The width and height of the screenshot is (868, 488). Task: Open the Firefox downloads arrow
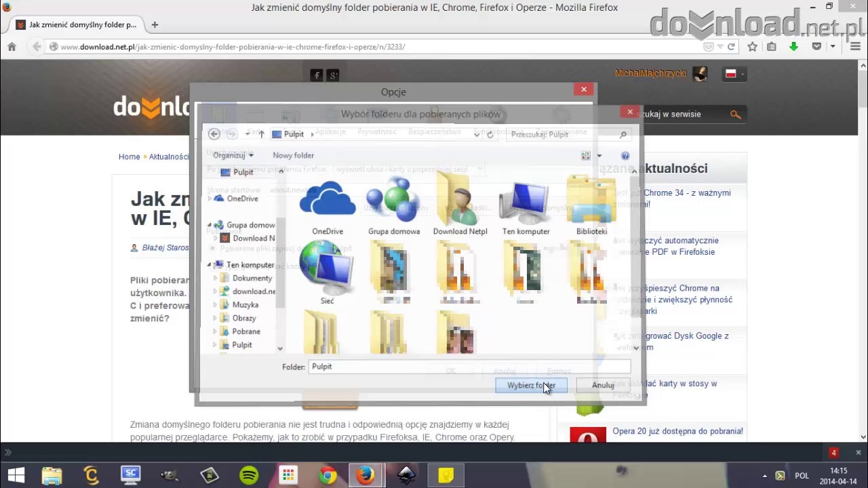click(x=793, y=47)
